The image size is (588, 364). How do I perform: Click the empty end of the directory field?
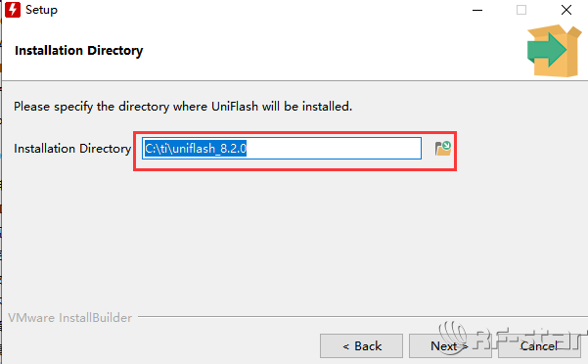tap(334, 149)
